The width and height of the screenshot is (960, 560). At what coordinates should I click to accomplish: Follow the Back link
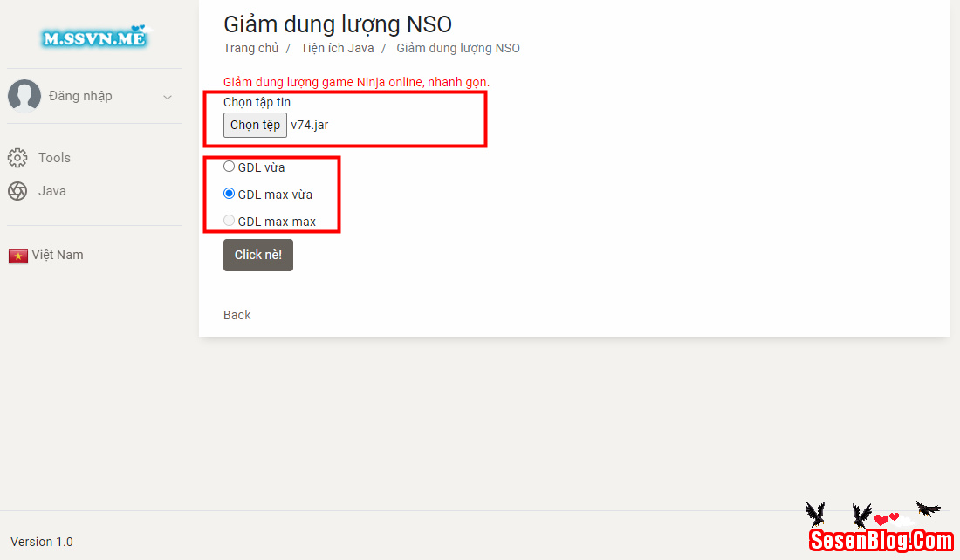[237, 315]
